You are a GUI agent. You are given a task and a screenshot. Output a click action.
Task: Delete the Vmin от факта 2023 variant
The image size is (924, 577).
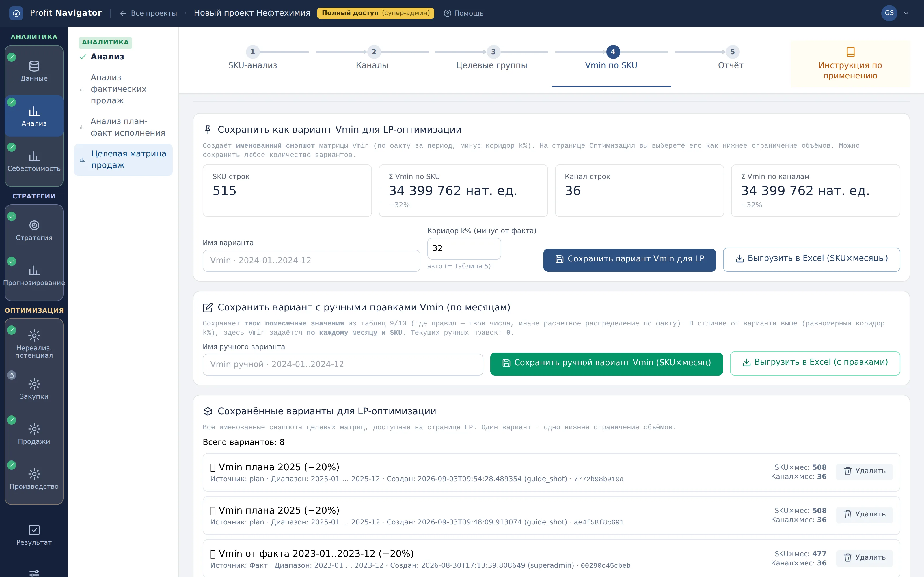(x=864, y=558)
